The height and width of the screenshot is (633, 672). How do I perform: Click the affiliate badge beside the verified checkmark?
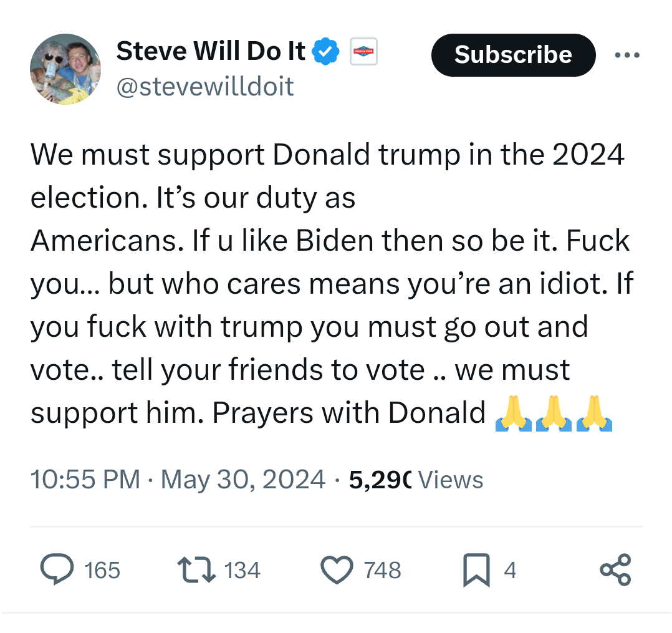(x=363, y=52)
